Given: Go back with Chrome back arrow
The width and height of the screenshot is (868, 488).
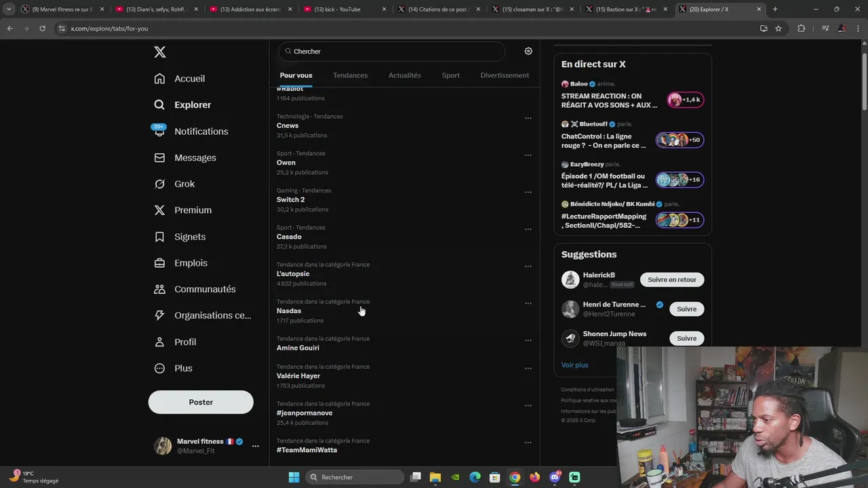Looking at the screenshot, I should click(x=9, y=28).
